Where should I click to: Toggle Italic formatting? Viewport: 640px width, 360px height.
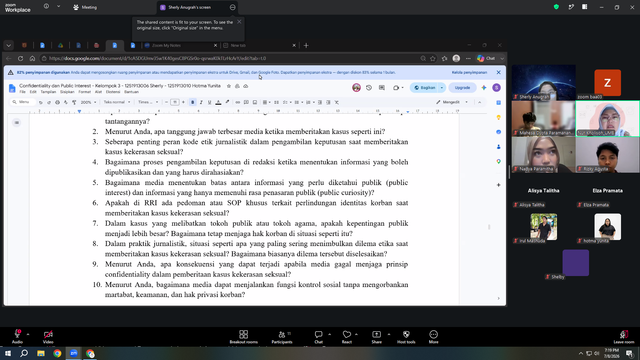point(201,102)
